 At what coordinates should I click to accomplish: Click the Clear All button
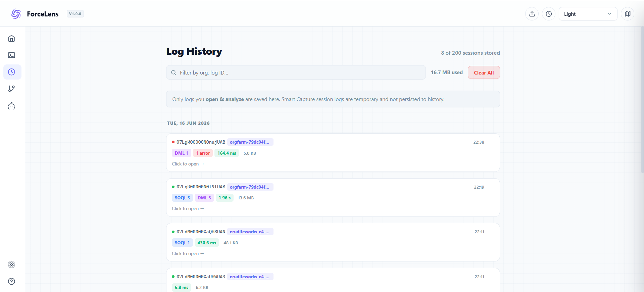point(484,72)
